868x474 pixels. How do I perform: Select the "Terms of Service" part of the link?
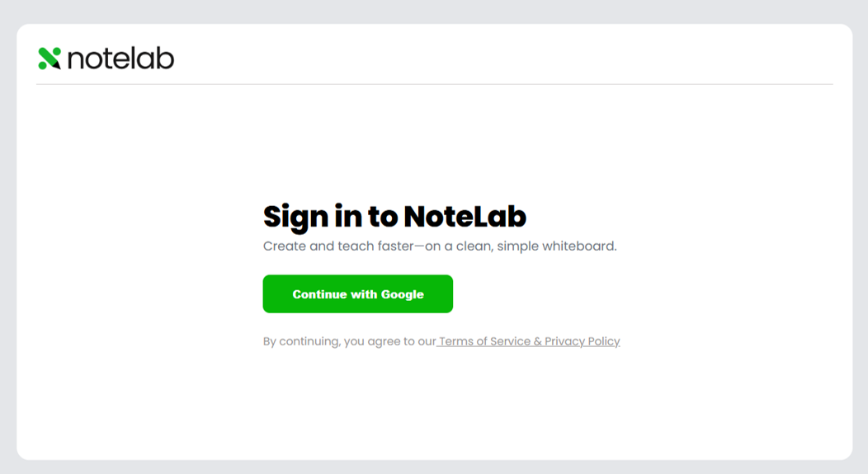tap(484, 341)
